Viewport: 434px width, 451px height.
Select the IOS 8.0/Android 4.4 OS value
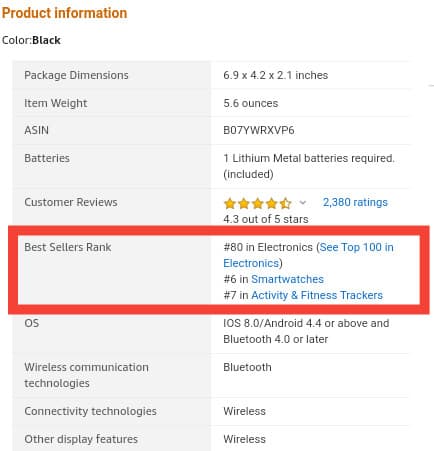click(x=306, y=331)
